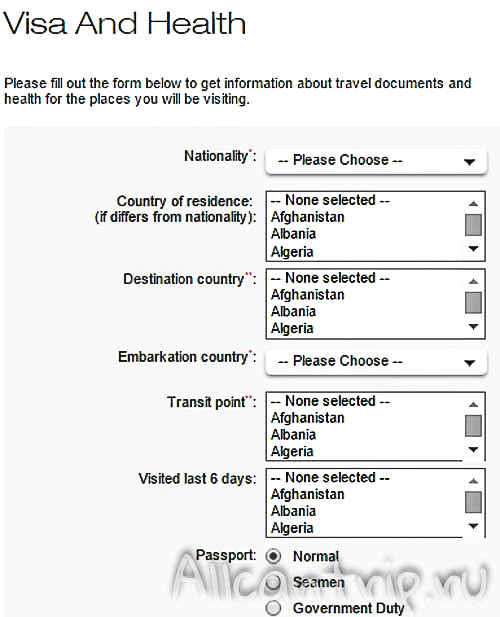500x617 pixels.
Task: Click the Nationality dropdown arrow
Action: pos(469,162)
